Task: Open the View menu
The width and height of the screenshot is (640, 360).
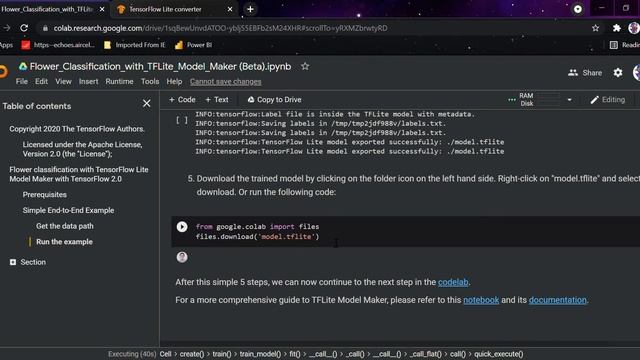Action: pyautogui.click(x=63, y=82)
